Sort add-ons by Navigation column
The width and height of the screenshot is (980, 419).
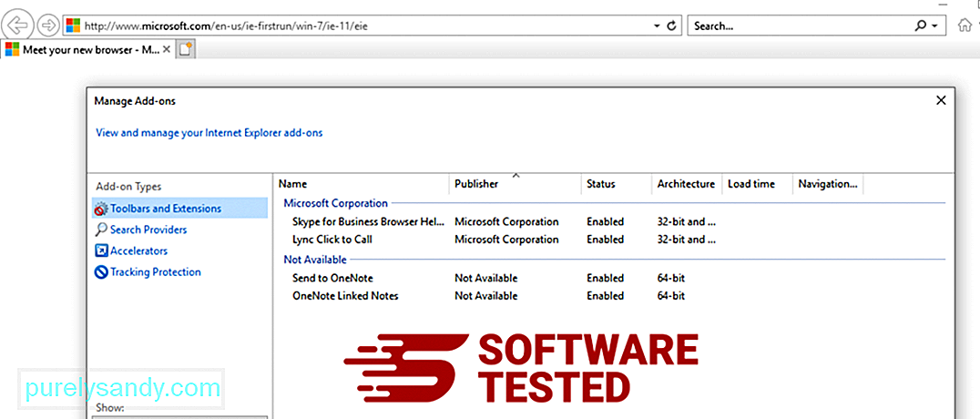(828, 184)
